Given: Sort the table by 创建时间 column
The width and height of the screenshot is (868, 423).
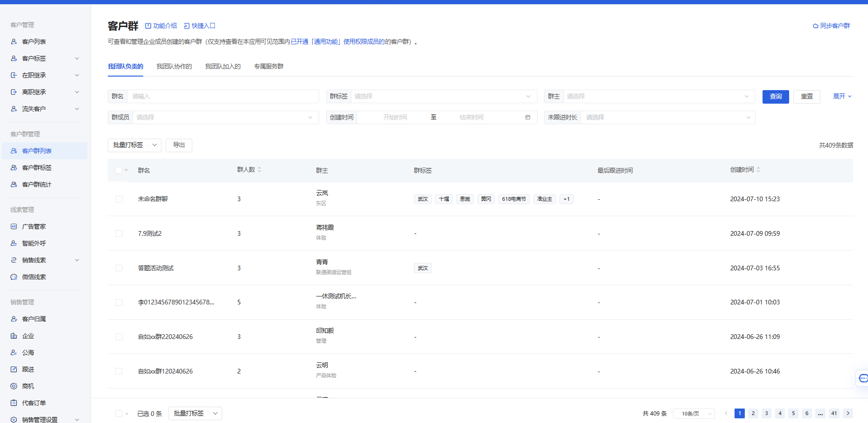Looking at the screenshot, I should [758, 169].
